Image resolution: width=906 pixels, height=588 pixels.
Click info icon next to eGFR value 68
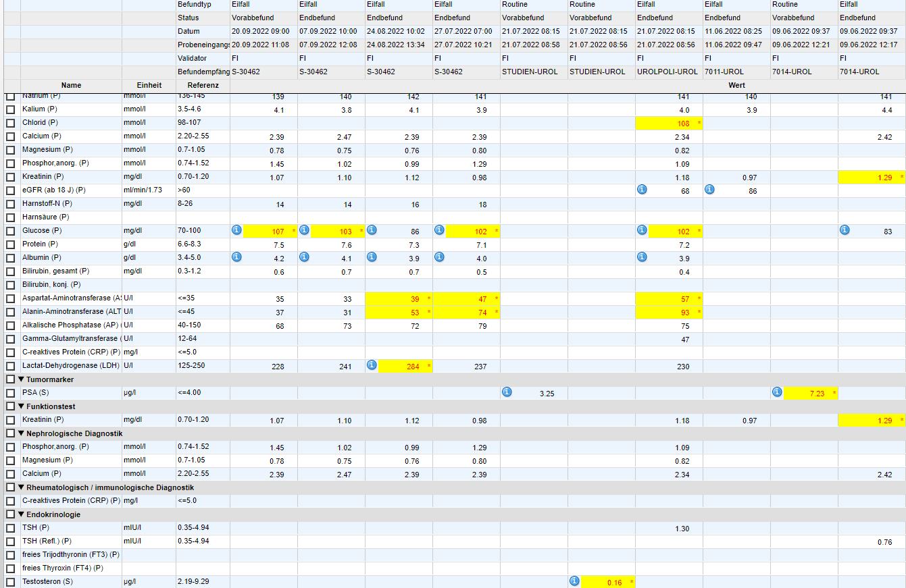642,190
